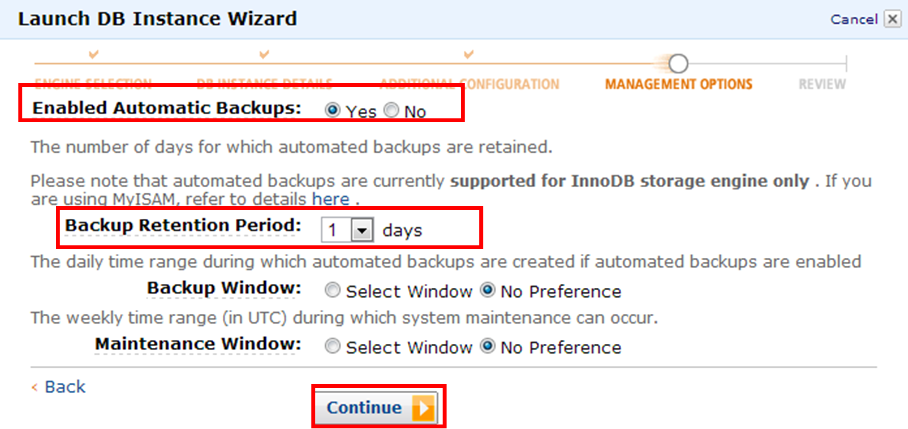Click the Cancel X icon
The image size is (908, 429).
(x=891, y=19)
